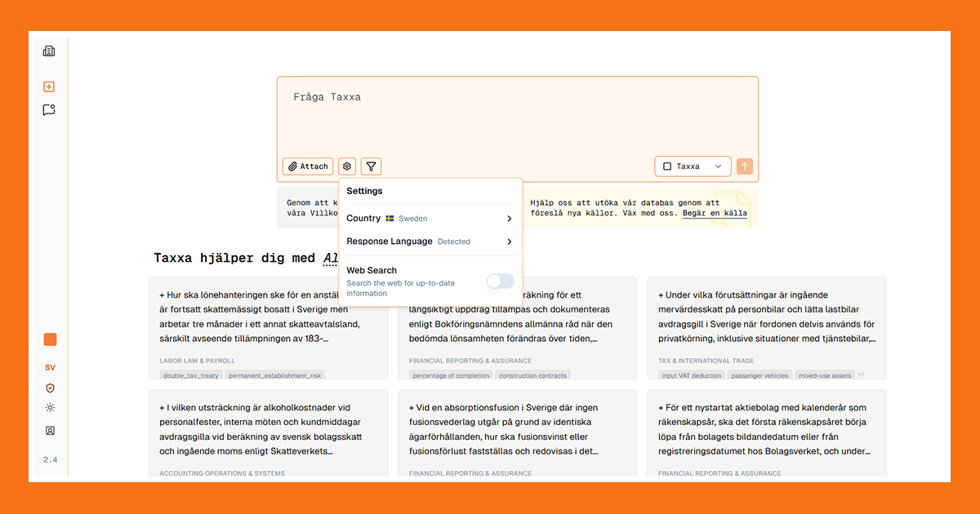Start a new chat with the orange plus icon
Screen dimensions: 980x514
(49, 87)
